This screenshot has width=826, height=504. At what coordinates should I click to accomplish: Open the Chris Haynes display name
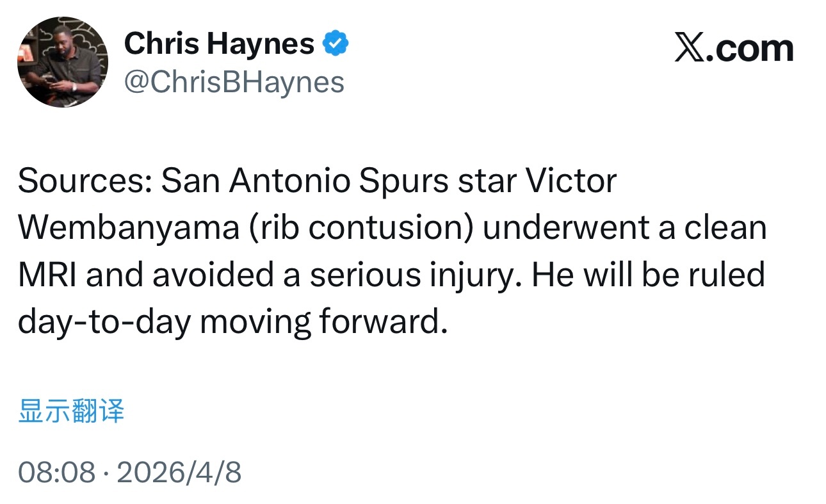point(219,44)
